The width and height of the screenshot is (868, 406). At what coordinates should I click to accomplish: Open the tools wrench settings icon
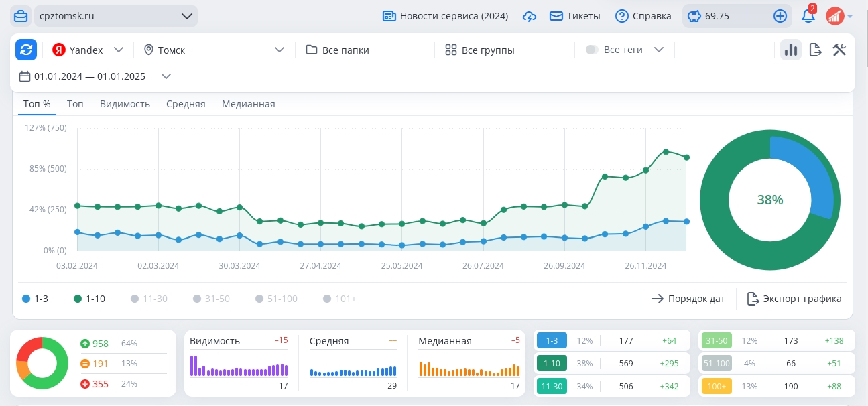pos(840,50)
